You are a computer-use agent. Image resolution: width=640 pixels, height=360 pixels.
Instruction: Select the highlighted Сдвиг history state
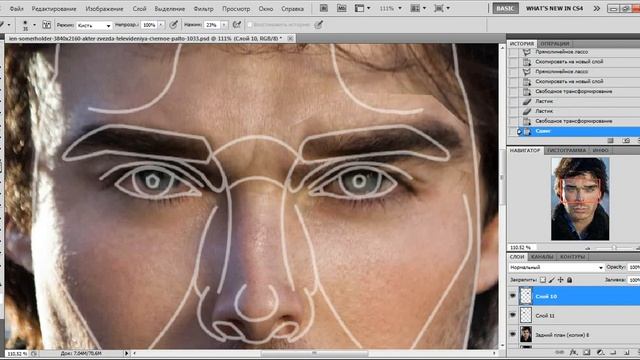click(543, 131)
